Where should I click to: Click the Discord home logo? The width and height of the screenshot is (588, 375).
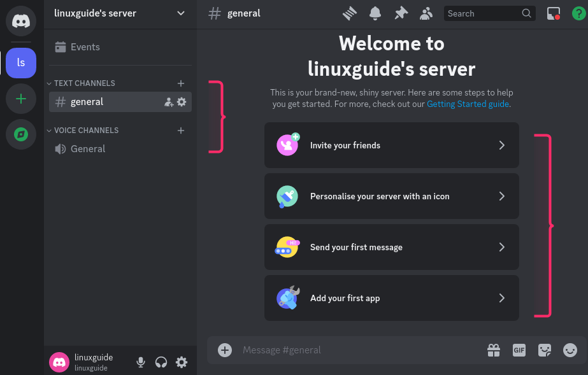pos(21,21)
